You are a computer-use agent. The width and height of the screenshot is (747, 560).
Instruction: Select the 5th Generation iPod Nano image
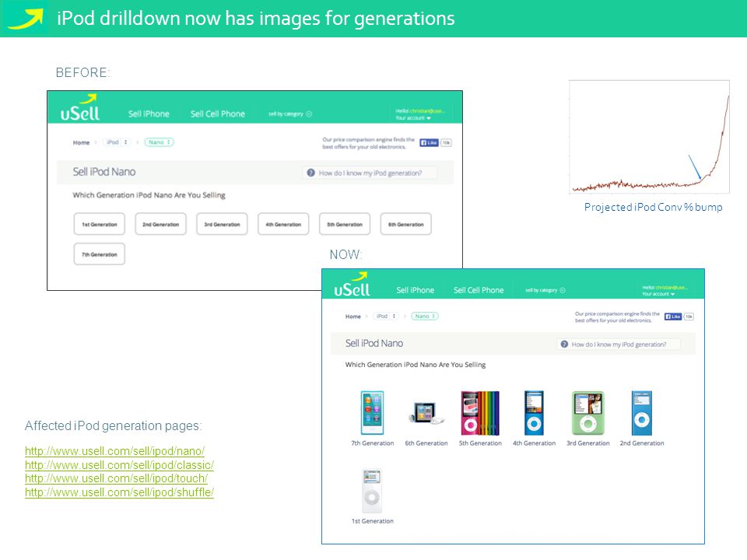[x=480, y=413]
